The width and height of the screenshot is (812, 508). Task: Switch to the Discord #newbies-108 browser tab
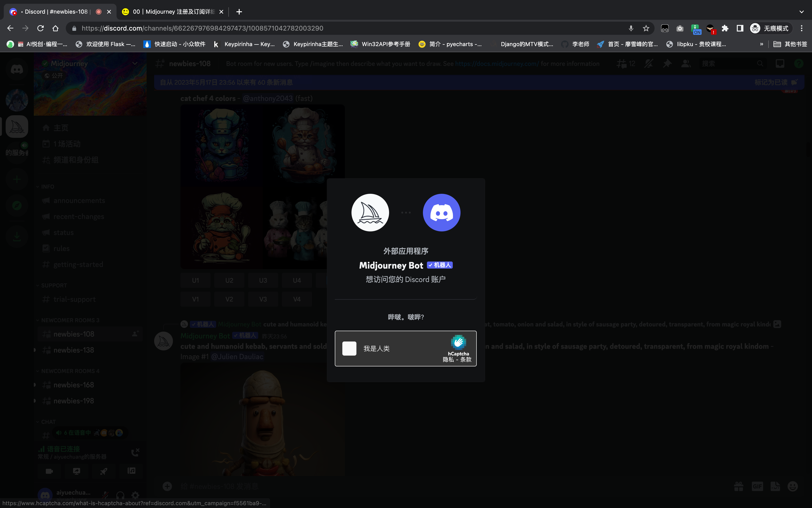tap(60, 12)
